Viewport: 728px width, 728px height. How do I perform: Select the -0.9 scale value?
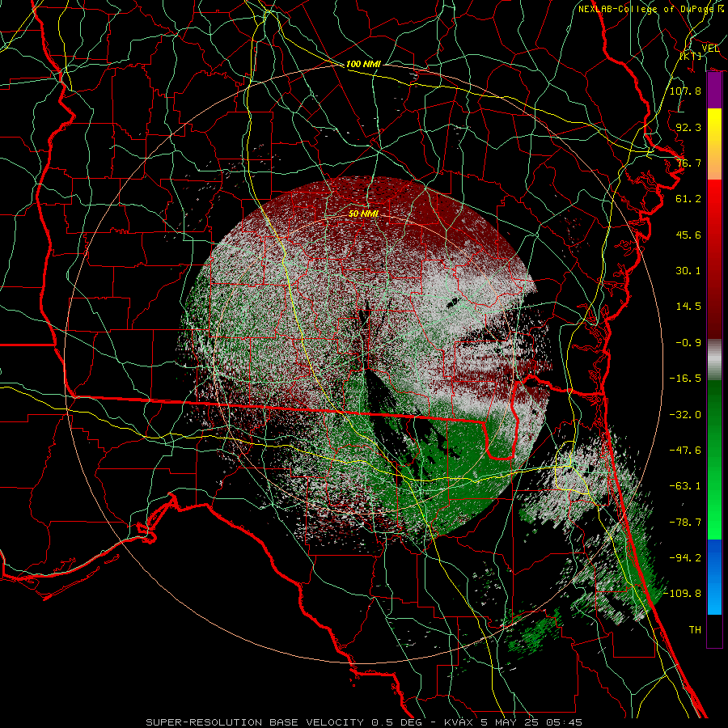(688, 343)
